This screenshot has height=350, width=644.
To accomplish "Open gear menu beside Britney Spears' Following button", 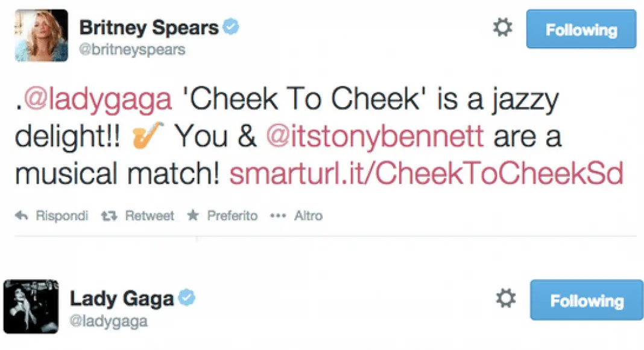I will pyautogui.click(x=503, y=28).
